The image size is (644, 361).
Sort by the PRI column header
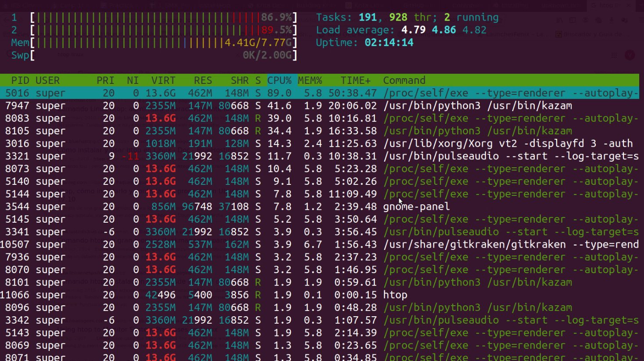(105, 80)
